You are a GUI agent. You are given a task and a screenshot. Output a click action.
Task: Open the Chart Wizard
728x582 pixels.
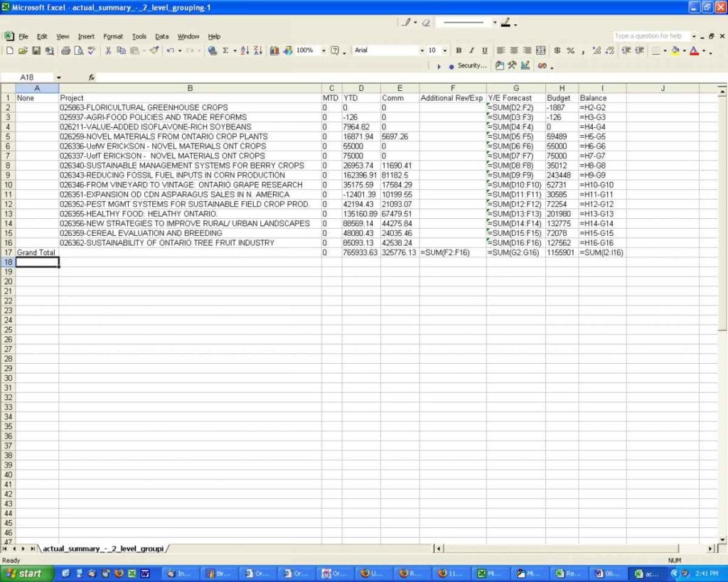point(274,50)
